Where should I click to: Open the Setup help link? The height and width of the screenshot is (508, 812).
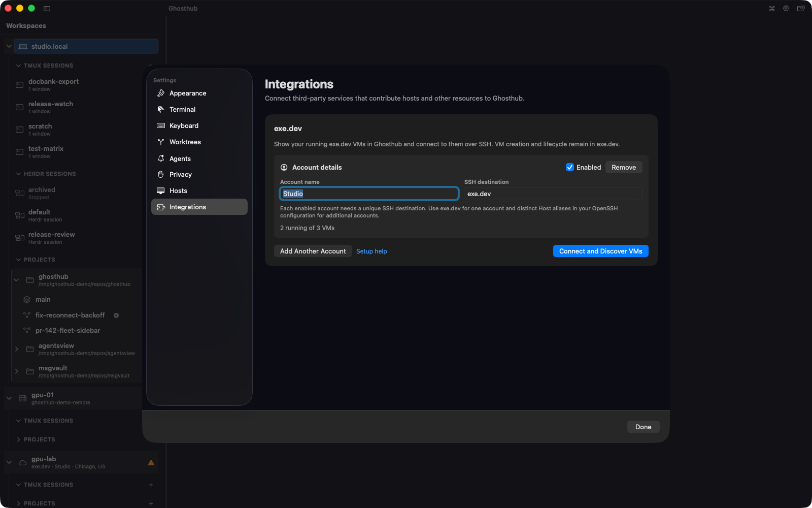pos(371,251)
